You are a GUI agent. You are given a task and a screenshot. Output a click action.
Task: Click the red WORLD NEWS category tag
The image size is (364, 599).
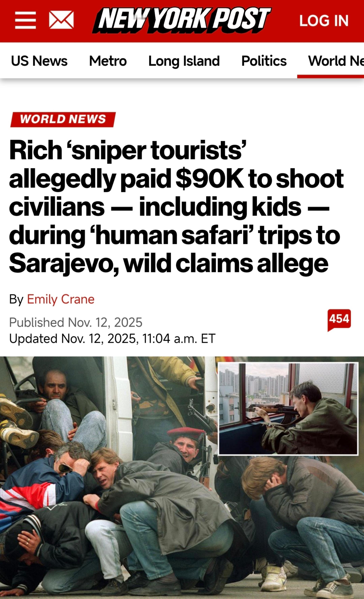(63, 119)
